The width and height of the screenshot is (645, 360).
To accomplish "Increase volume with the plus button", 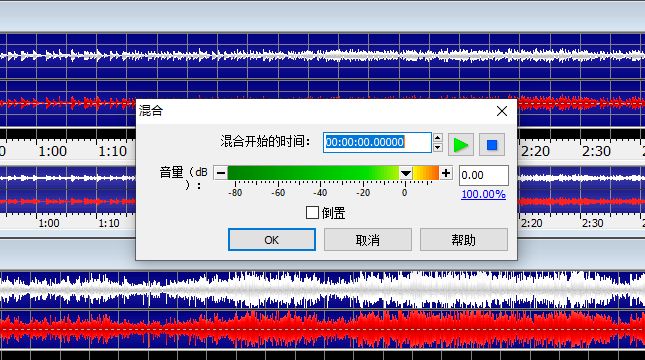I will 446,173.
